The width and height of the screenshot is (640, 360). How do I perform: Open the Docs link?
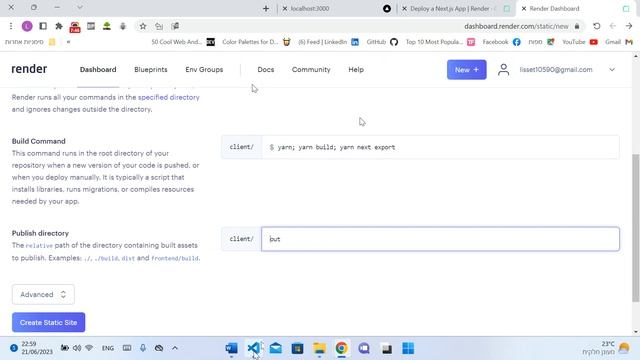[266, 69]
